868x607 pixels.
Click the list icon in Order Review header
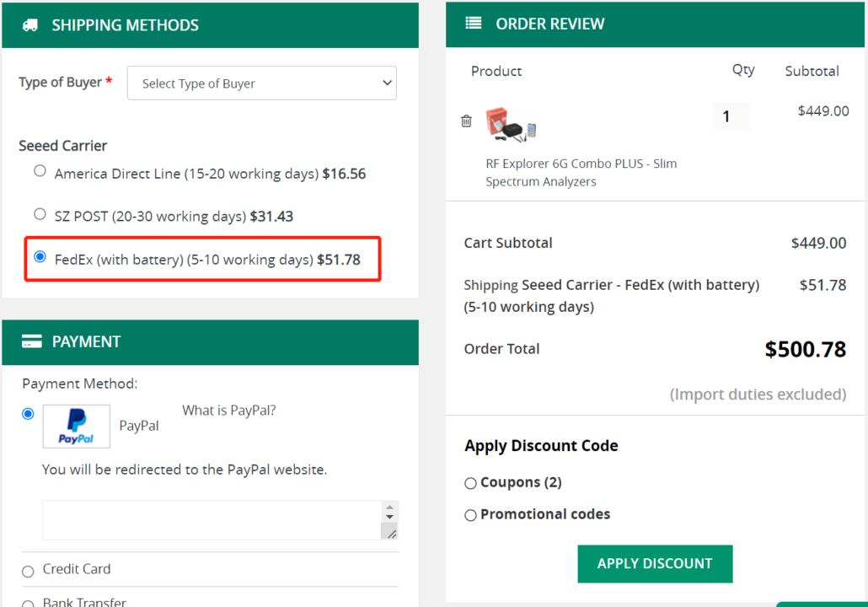[x=474, y=24]
